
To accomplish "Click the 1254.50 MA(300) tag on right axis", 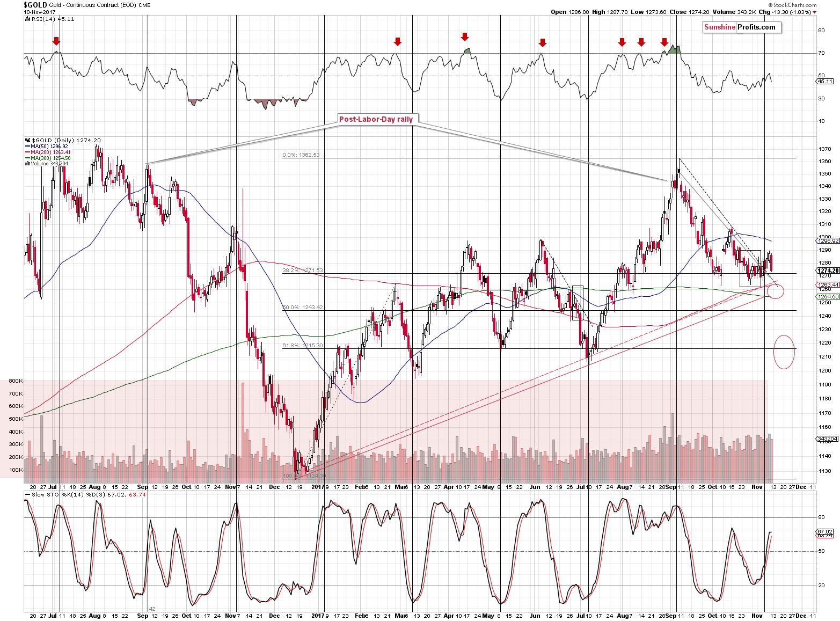I will pyautogui.click(x=828, y=296).
